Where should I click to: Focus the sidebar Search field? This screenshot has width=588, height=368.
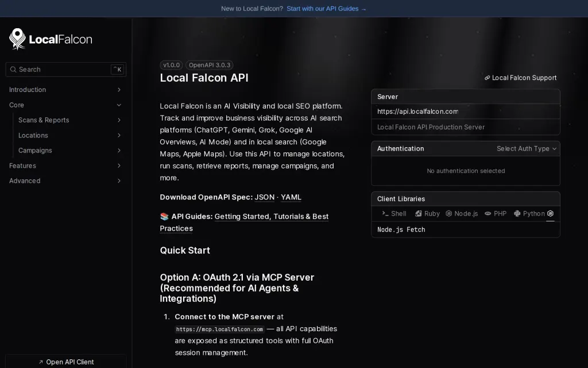[x=65, y=70]
